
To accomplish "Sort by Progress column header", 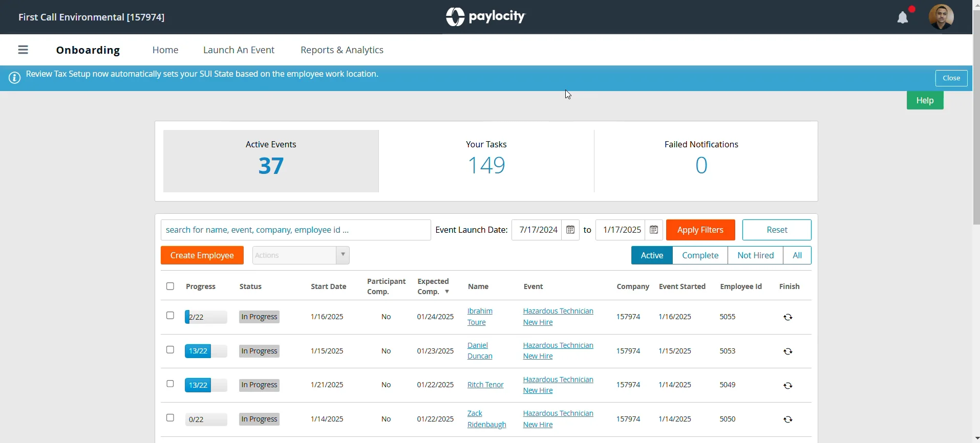I will (x=201, y=286).
